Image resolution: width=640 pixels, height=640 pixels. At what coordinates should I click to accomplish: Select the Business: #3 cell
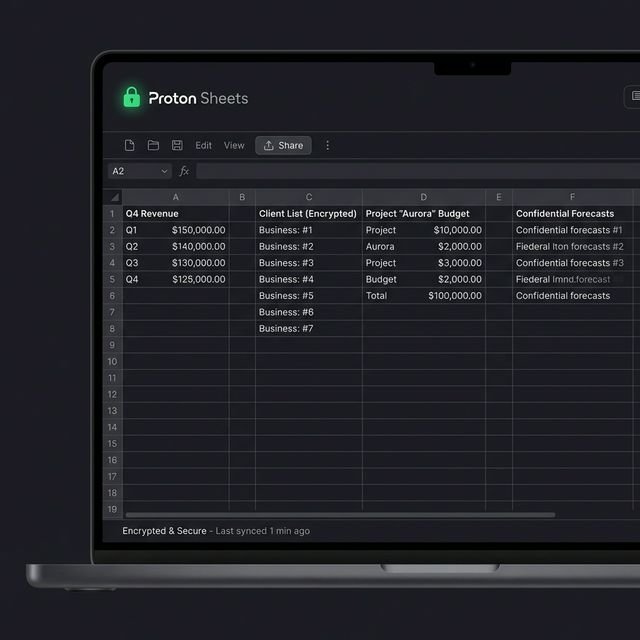pos(309,263)
